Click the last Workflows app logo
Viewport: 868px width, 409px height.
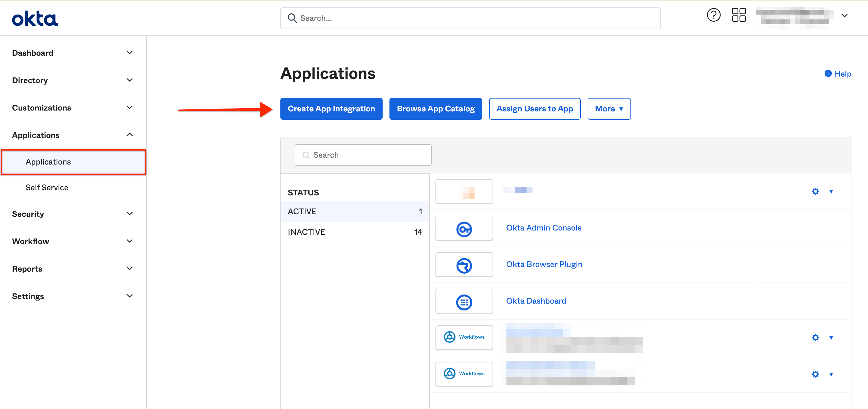pos(464,374)
